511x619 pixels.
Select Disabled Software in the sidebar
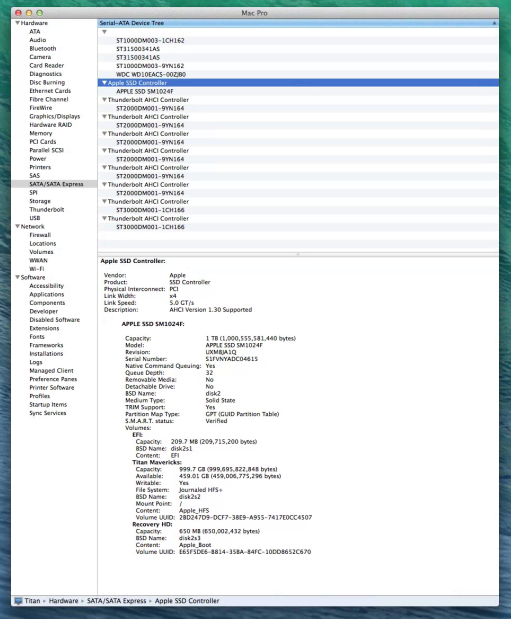coord(54,320)
